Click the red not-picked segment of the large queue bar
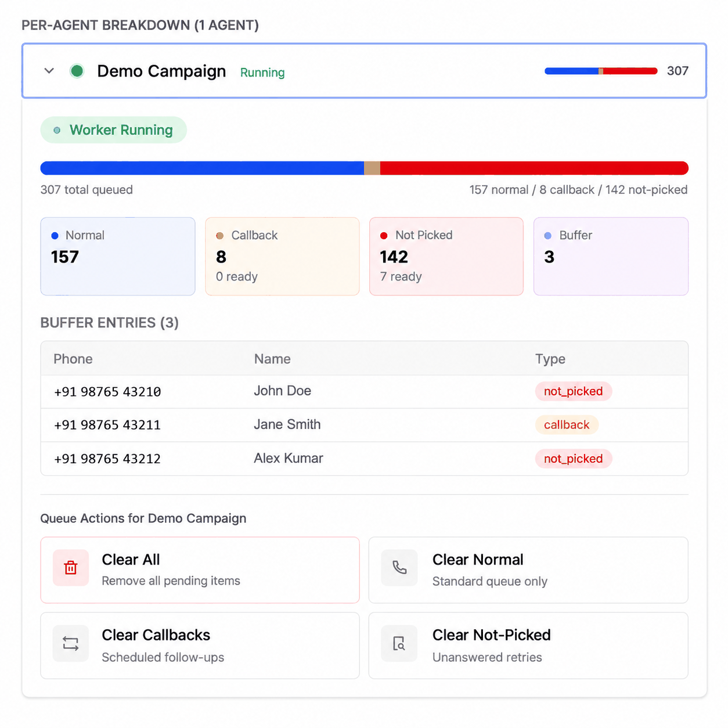The width and height of the screenshot is (728, 728). coord(534,168)
